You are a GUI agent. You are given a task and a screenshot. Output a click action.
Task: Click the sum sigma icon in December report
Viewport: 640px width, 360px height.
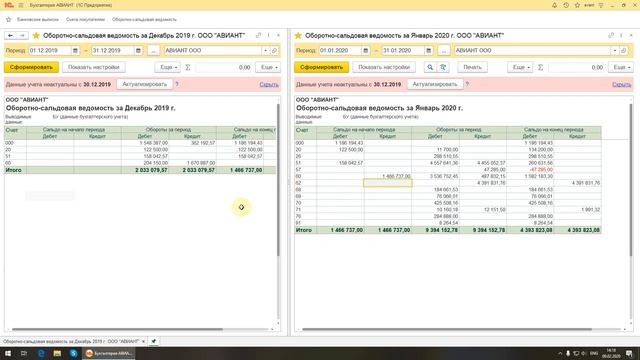point(188,67)
